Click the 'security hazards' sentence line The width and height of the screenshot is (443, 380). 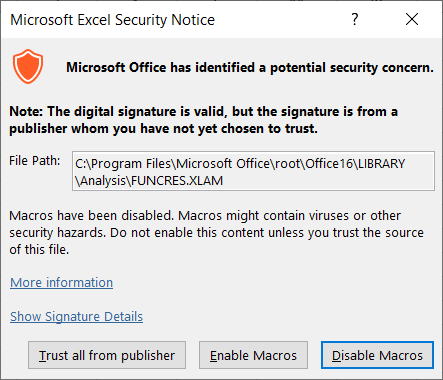coord(216,232)
